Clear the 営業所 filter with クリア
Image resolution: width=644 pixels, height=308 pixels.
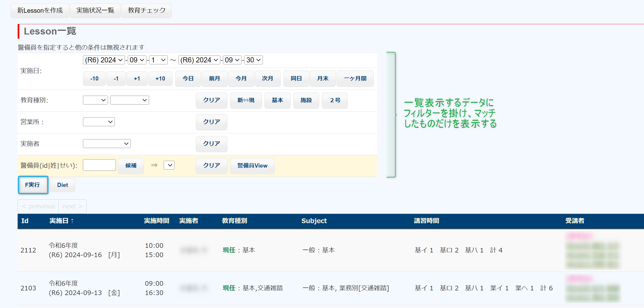[211, 122]
